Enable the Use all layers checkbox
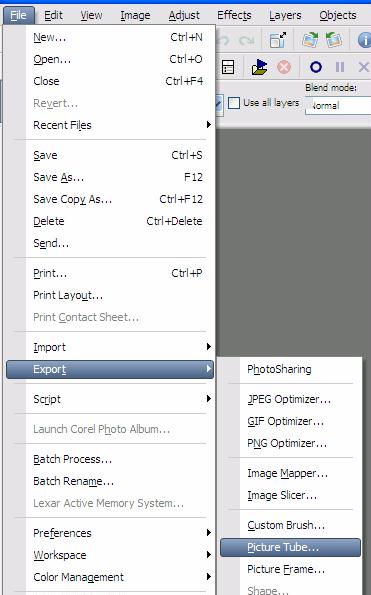This screenshot has height=595, width=371. coord(234,103)
